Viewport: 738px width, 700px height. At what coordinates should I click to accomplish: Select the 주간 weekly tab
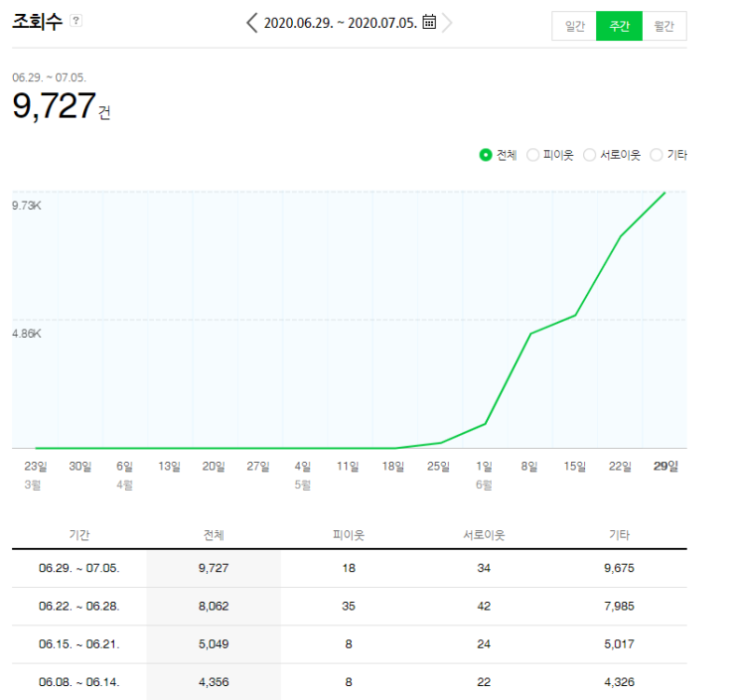(x=619, y=26)
